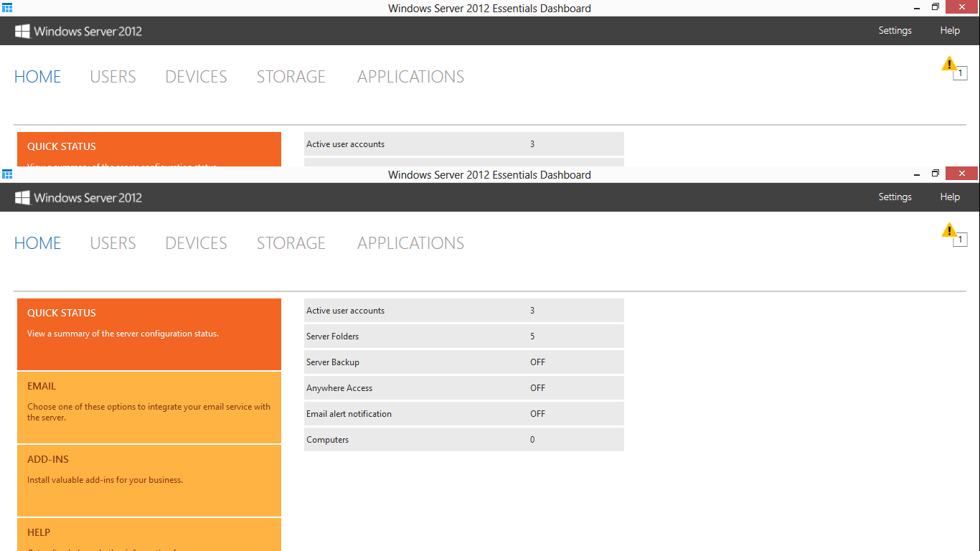Select the ADD-INS tile
The width and height of the screenshot is (980, 551).
149,481
